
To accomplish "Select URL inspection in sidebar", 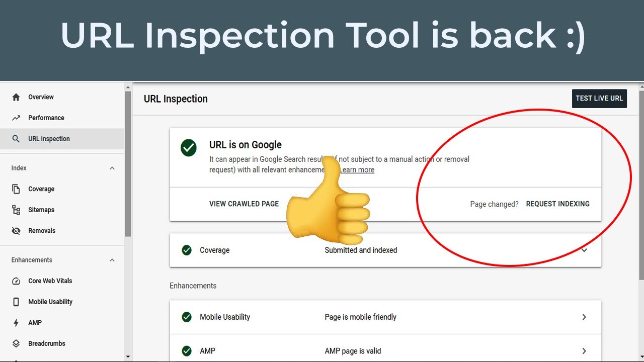I will (62, 139).
